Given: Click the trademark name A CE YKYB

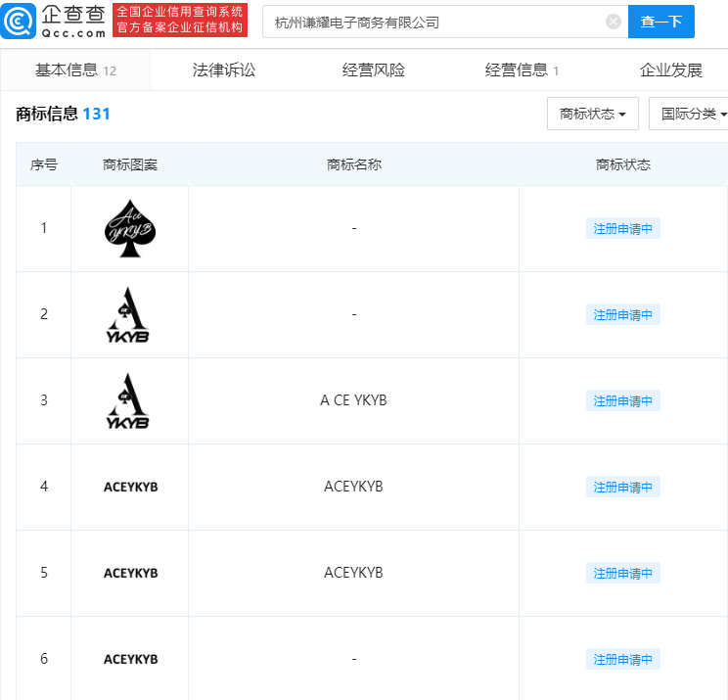Looking at the screenshot, I should point(353,400).
